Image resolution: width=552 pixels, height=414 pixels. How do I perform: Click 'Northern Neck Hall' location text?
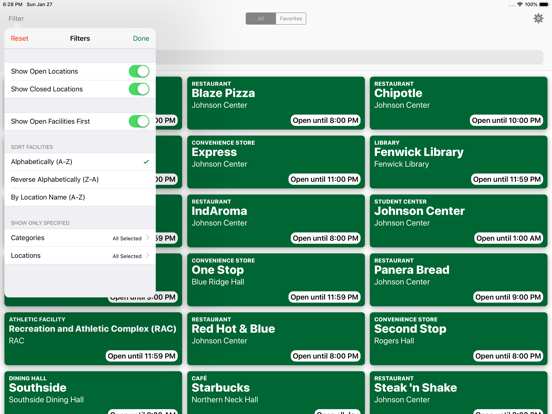[x=225, y=400]
